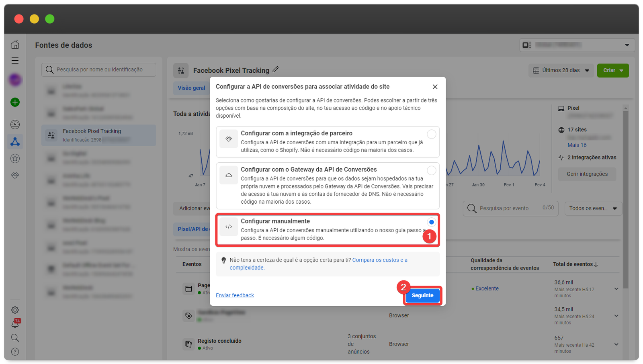Open the Todos os eventos filter dropdown
Screen dimensions: 643x364
[593, 209]
